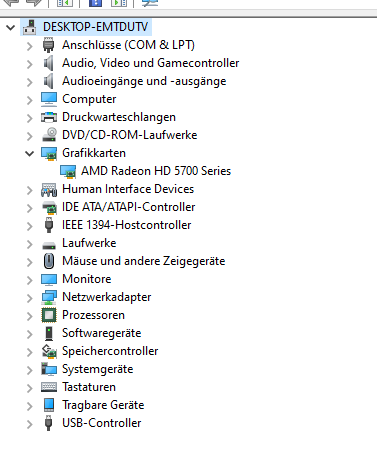This screenshot has width=377, height=468.
Task: Select AMD Radeon HD 5700 Series device
Action: click(156, 171)
